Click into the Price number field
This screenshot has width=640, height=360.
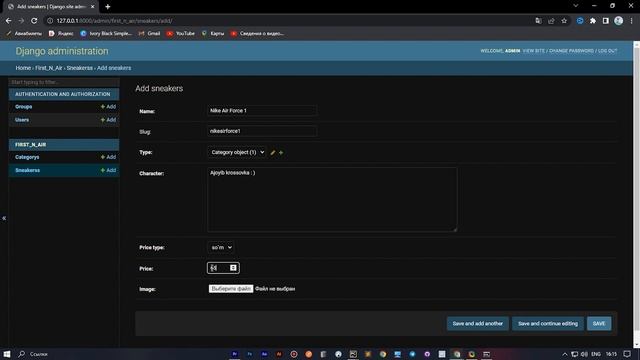pyautogui.click(x=223, y=268)
